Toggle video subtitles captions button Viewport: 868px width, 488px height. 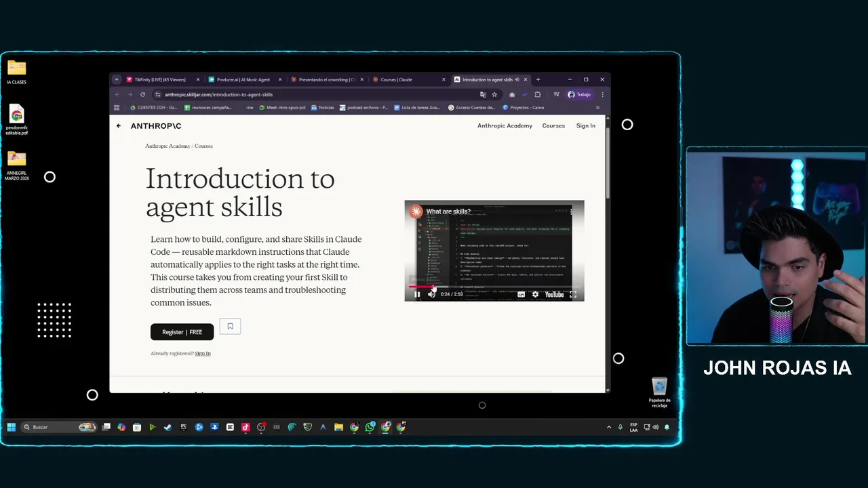[x=521, y=294]
